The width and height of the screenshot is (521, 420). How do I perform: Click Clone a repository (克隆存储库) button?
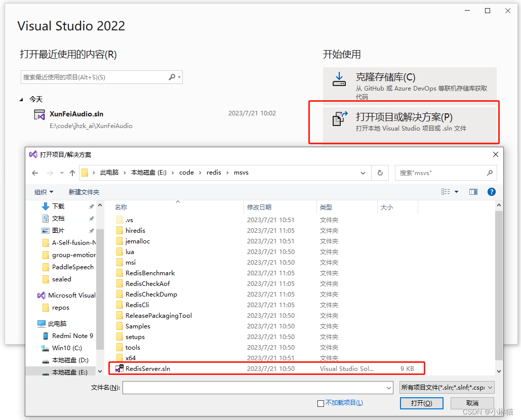tap(410, 86)
